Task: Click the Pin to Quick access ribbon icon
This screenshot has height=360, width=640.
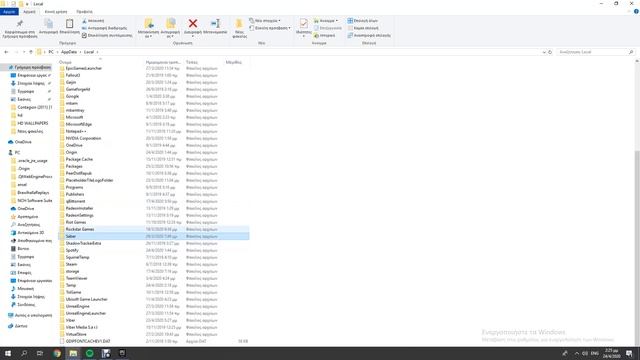Action: (x=20, y=24)
